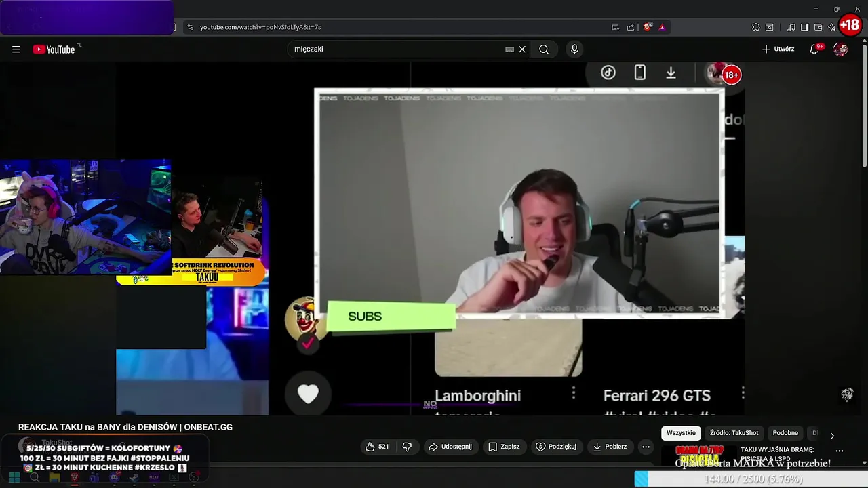Screen dimensions: 868x488
Task: Open File Explorer from taskbar
Action: 54,478
